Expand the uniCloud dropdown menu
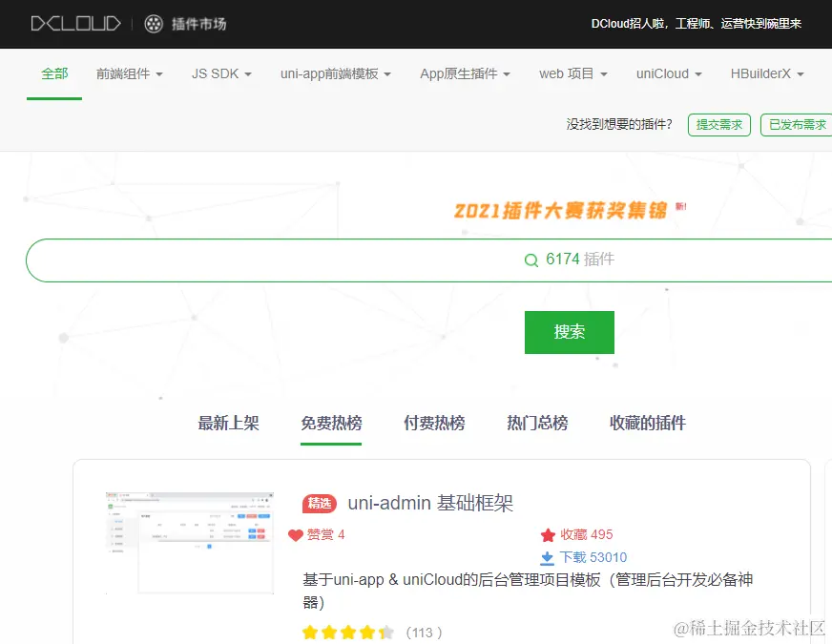The width and height of the screenshot is (832, 644). [668, 73]
